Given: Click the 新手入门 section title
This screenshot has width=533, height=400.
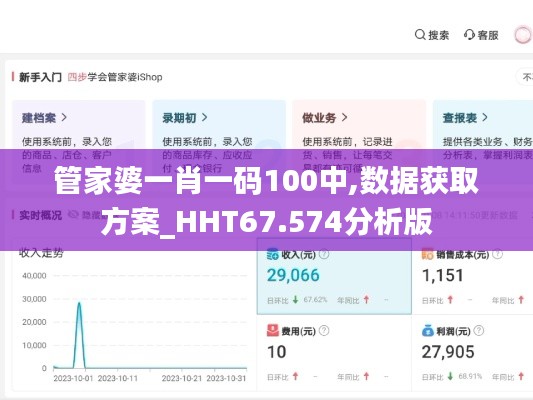Looking at the screenshot, I should tap(40, 77).
